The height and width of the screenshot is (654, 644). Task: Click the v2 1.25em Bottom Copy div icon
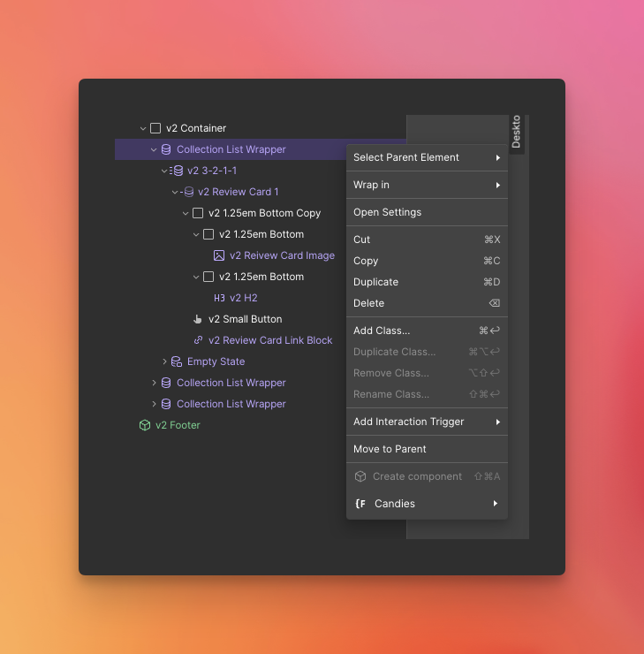pyautogui.click(x=198, y=213)
